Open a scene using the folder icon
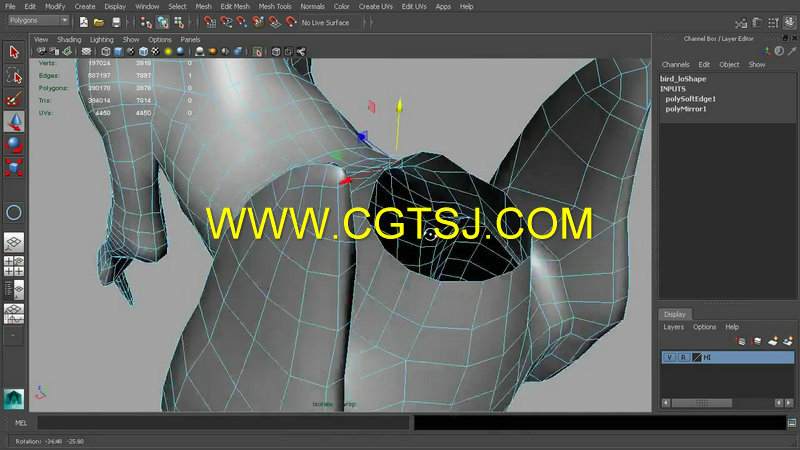The image size is (800, 450). point(99,22)
